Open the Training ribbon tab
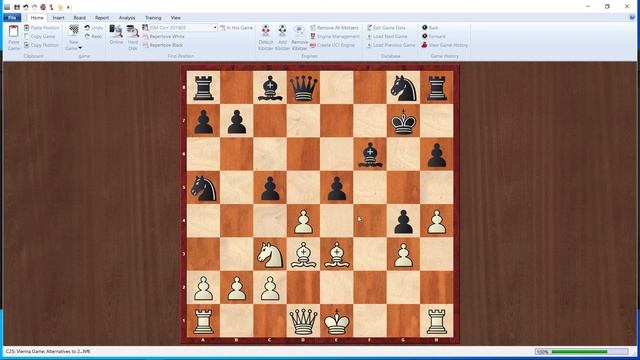Viewport: 640px width, 360px height. click(x=153, y=18)
